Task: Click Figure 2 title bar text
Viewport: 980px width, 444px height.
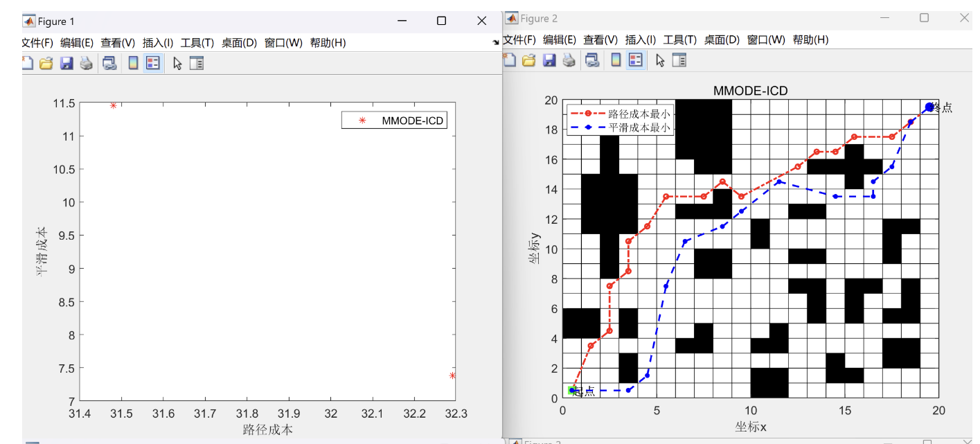Action: point(539,19)
